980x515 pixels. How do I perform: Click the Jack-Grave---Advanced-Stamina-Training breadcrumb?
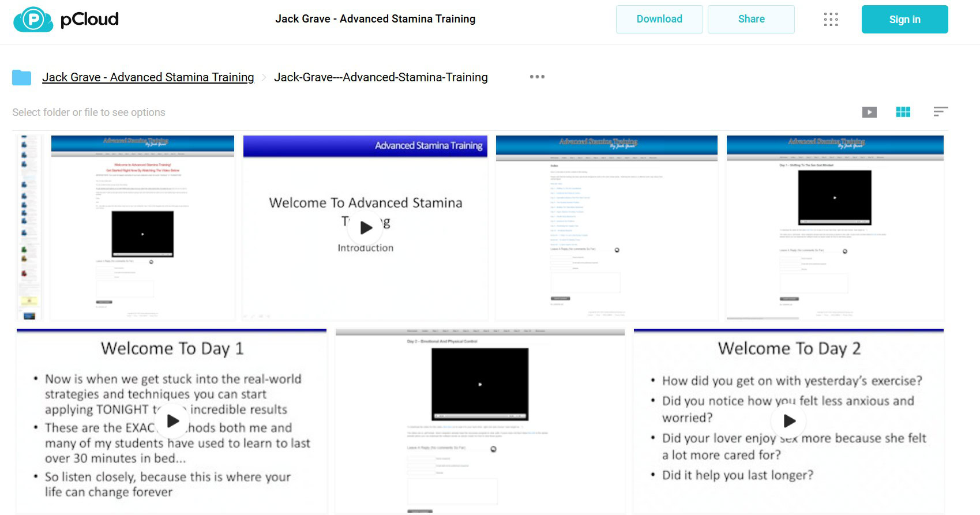[381, 77]
